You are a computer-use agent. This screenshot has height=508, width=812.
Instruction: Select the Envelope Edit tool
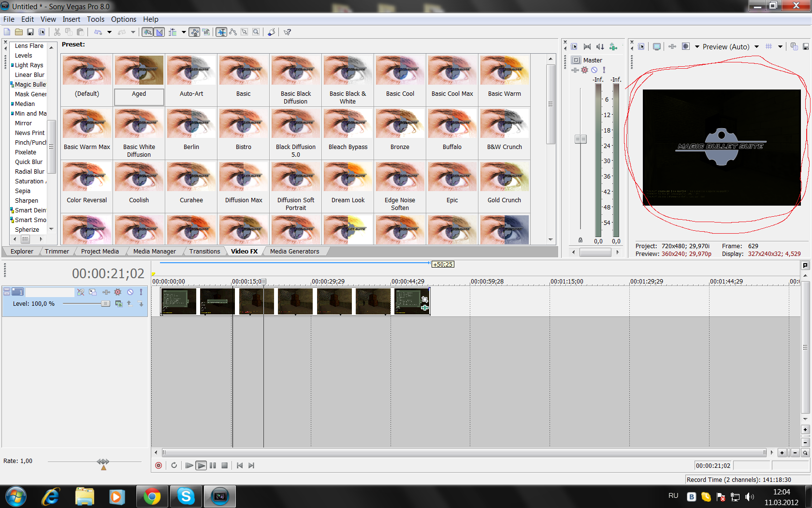pos(233,32)
